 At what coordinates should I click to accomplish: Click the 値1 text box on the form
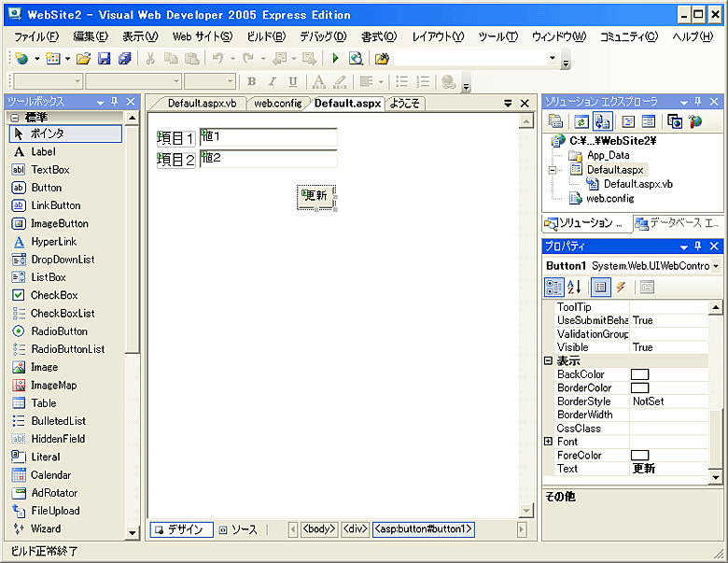(269, 137)
